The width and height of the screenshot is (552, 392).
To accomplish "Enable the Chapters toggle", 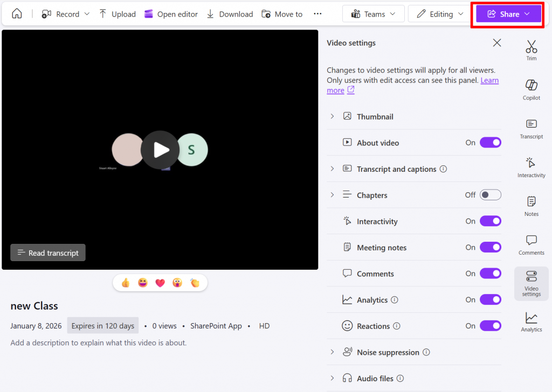I will 490,195.
